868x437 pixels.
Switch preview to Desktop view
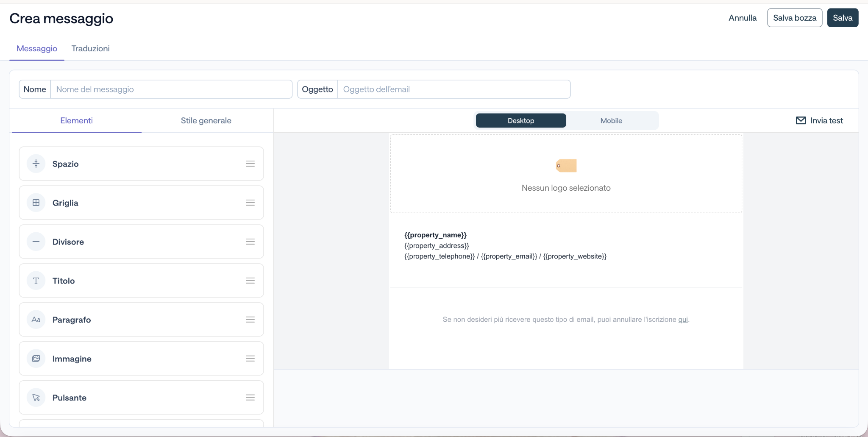[x=521, y=120]
